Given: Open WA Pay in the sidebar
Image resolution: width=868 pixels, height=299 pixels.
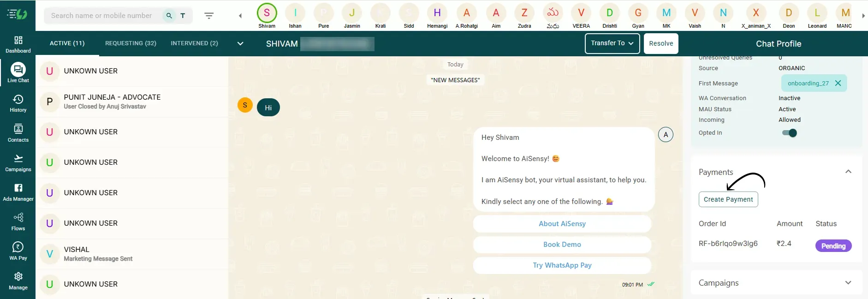Looking at the screenshot, I should tap(18, 251).
